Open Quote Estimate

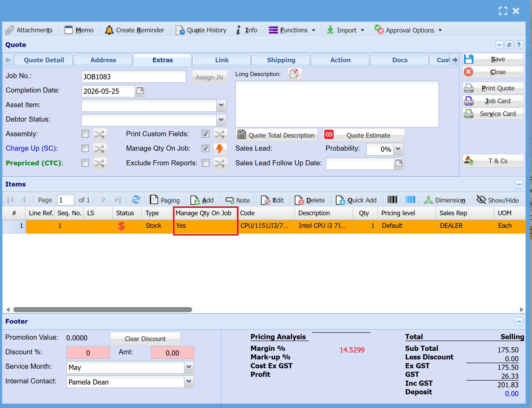[364, 135]
